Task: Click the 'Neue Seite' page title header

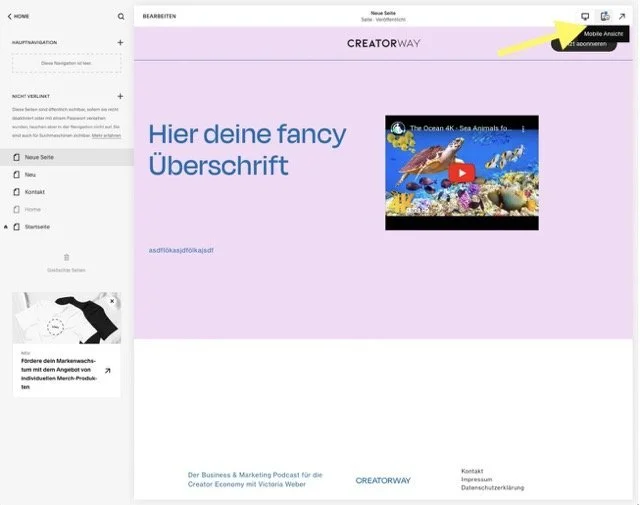Action: 383,13
